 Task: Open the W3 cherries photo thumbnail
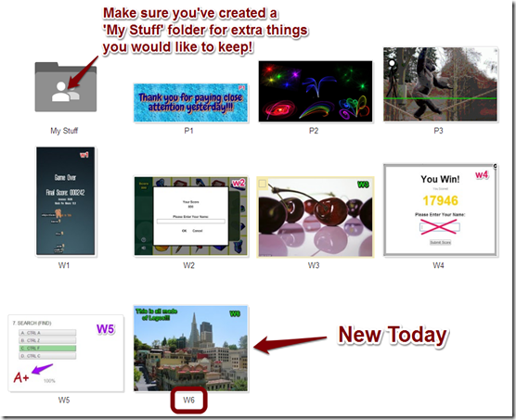point(316,217)
